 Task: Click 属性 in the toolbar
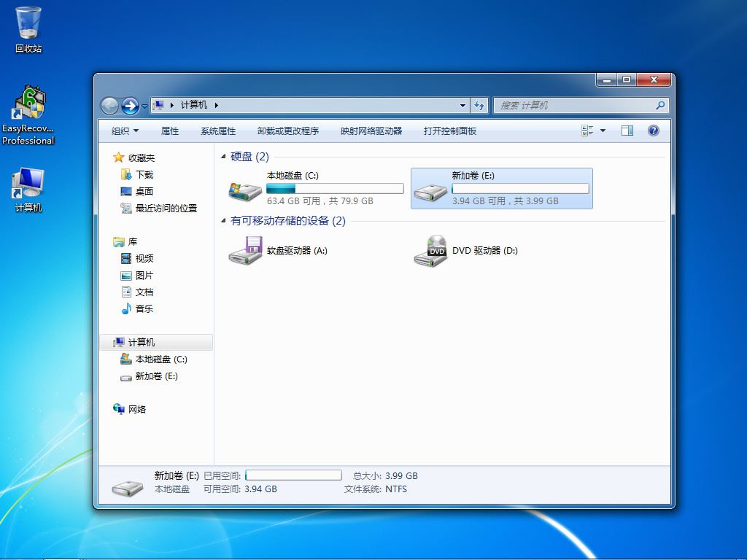(x=169, y=131)
